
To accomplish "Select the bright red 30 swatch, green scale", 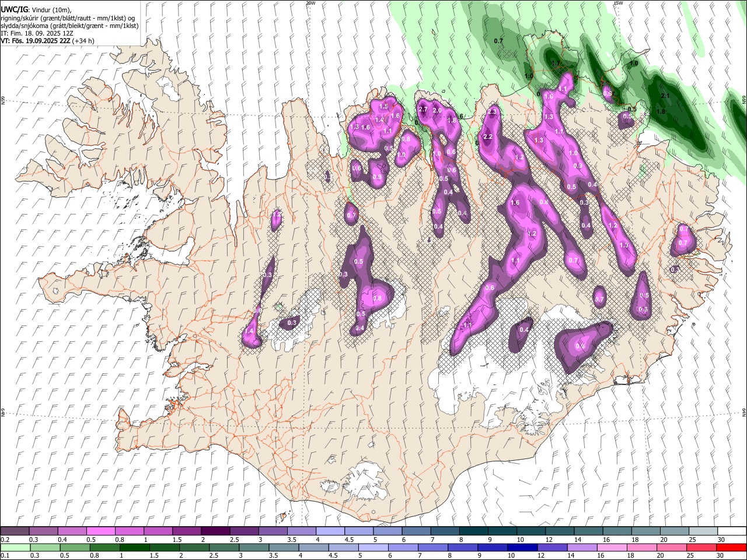I will 731,547.
